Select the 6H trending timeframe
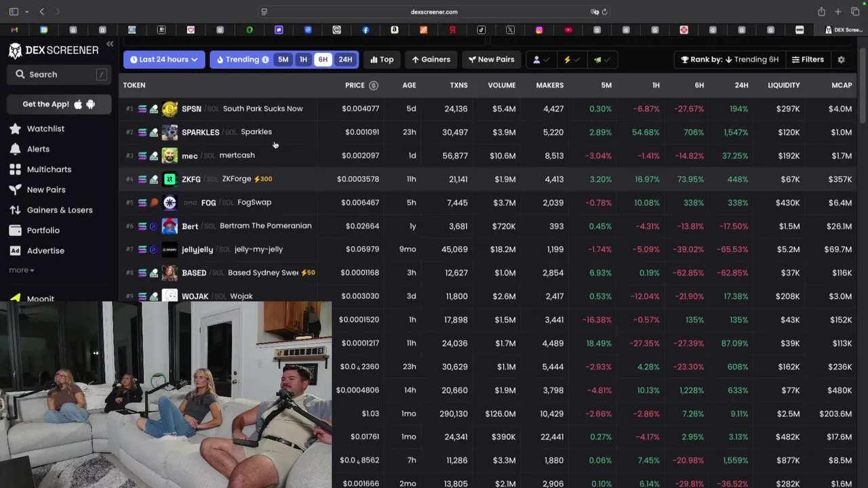This screenshot has width=868, height=488. tap(323, 60)
